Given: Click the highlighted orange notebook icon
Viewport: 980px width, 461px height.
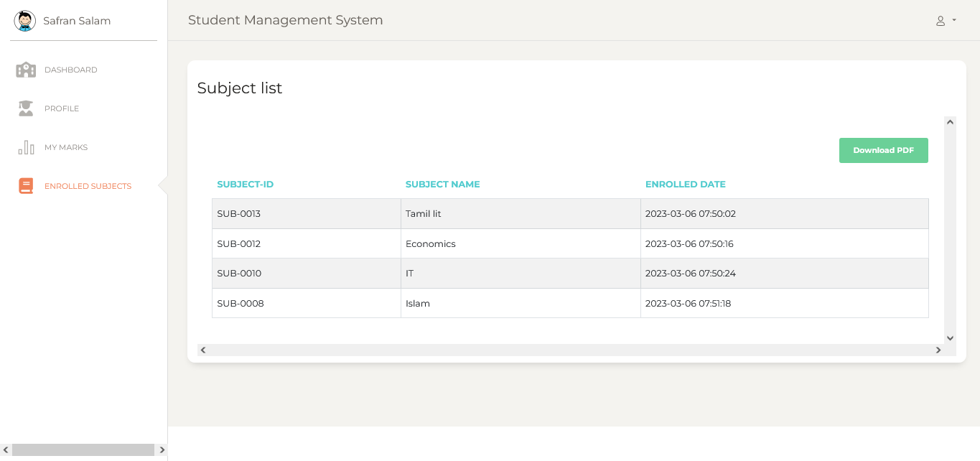Looking at the screenshot, I should point(25,185).
